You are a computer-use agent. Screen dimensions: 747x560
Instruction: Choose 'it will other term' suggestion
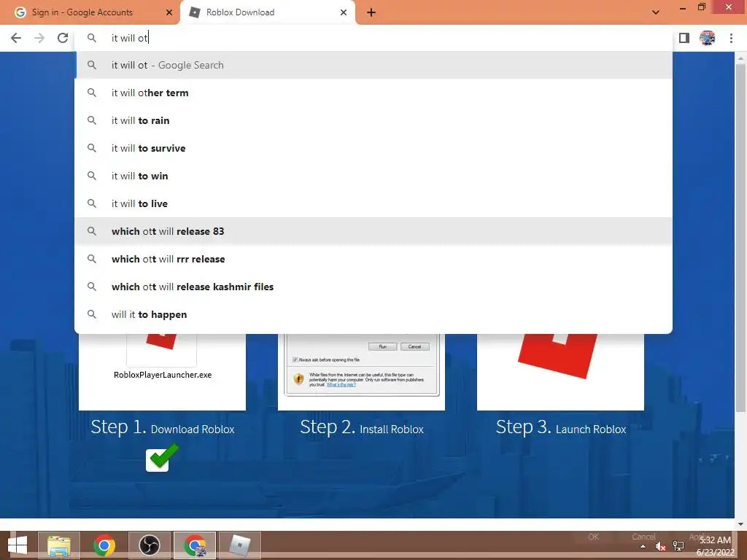(x=373, y=93)
